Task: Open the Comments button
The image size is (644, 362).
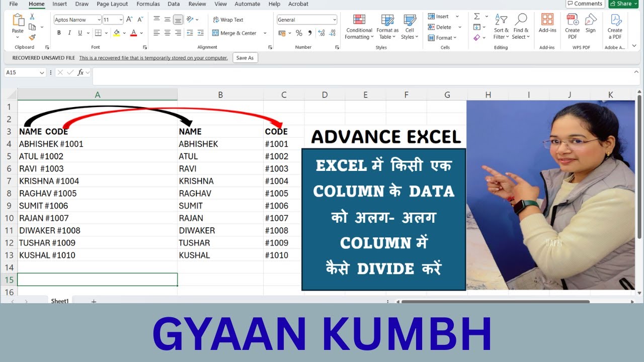Action: (585, 4)
